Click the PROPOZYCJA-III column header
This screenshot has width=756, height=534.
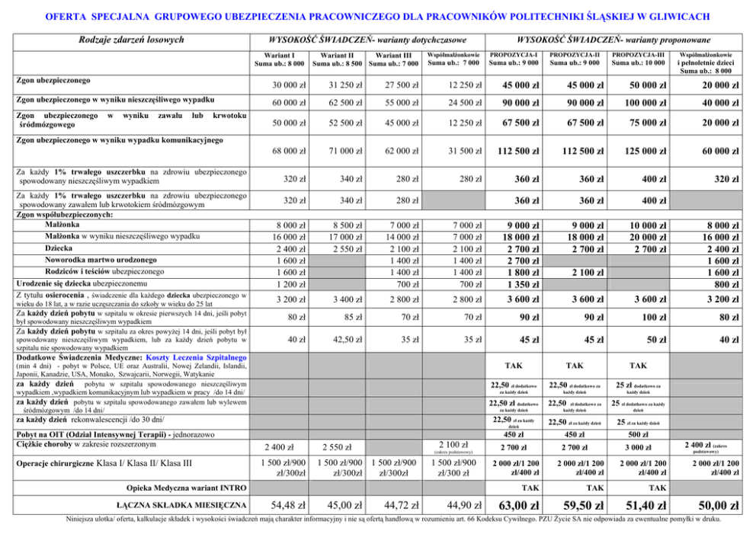(638, 59)
